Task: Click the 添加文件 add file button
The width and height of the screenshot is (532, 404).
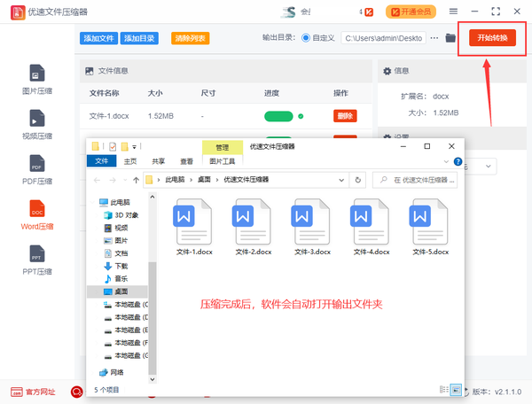Action: click(98, 39)
